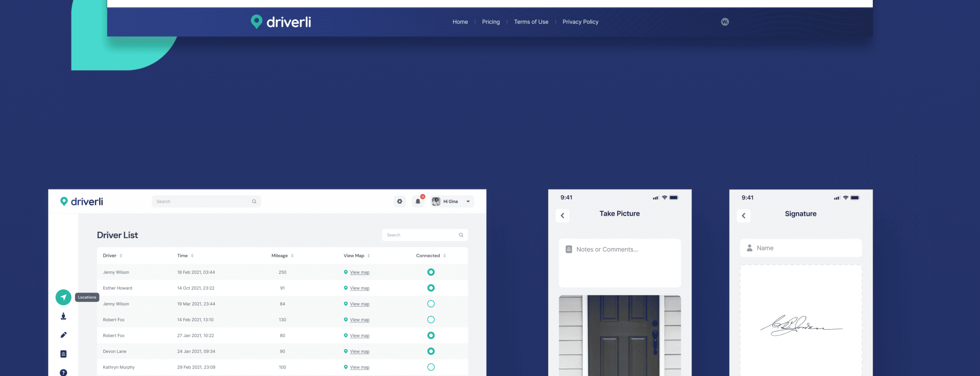Click map pin icon in Esther Howard row
This screenshot has width=980, height=376.
point(346,288)
